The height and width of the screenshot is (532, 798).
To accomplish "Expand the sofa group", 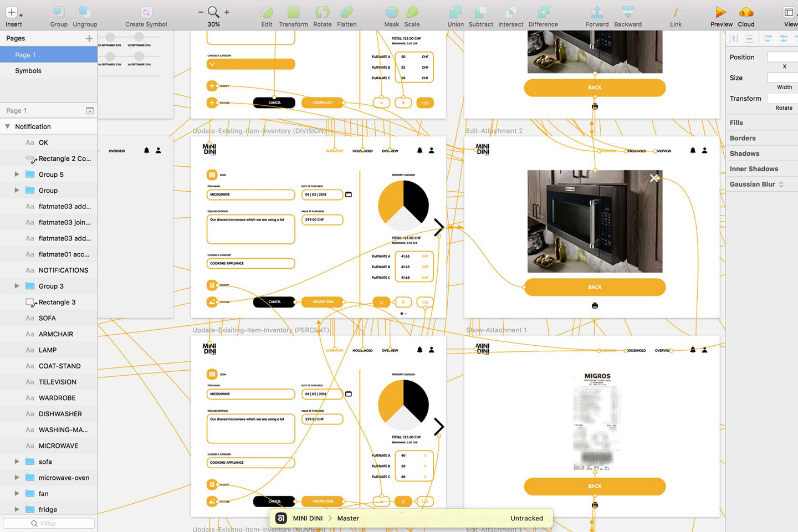I will coord(17,462).
